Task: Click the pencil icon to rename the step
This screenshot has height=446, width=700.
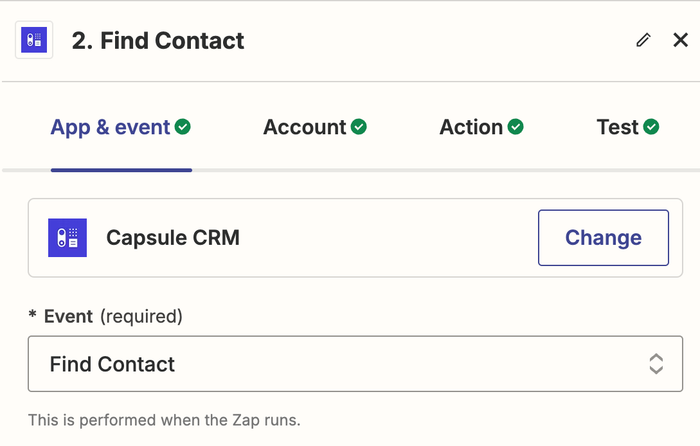Action: pos(643,40)
